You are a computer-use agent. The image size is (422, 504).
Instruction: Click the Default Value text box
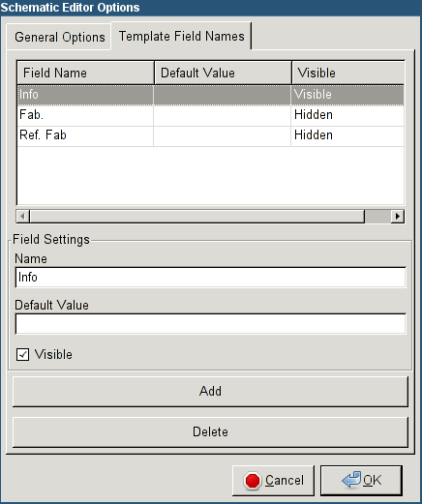pyautogui.click(x=211, y=324)
